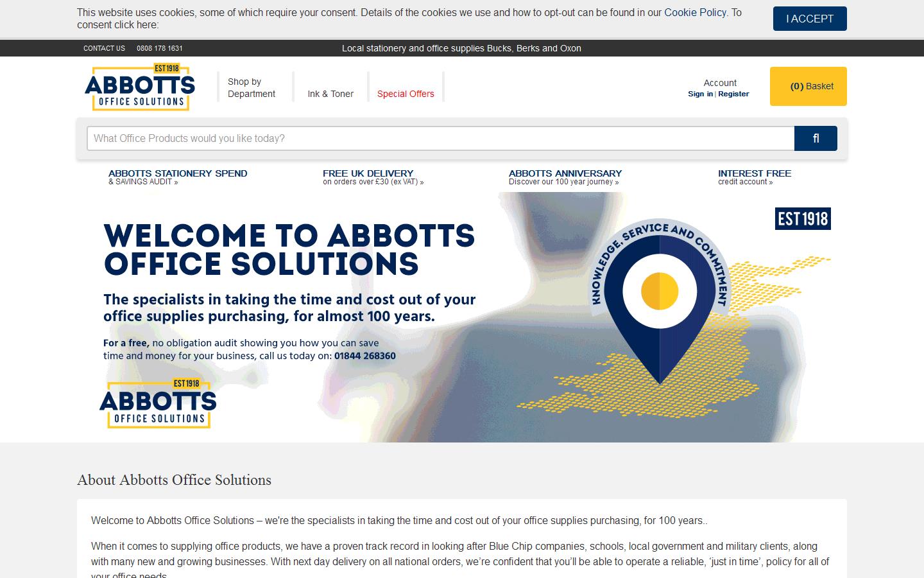Open Discover our 100 year journey
The width and height of the screenshot is (924, 578).
563,182
